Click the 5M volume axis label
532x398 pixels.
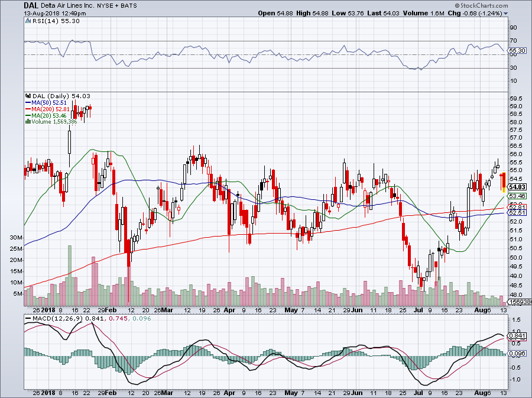18,294
